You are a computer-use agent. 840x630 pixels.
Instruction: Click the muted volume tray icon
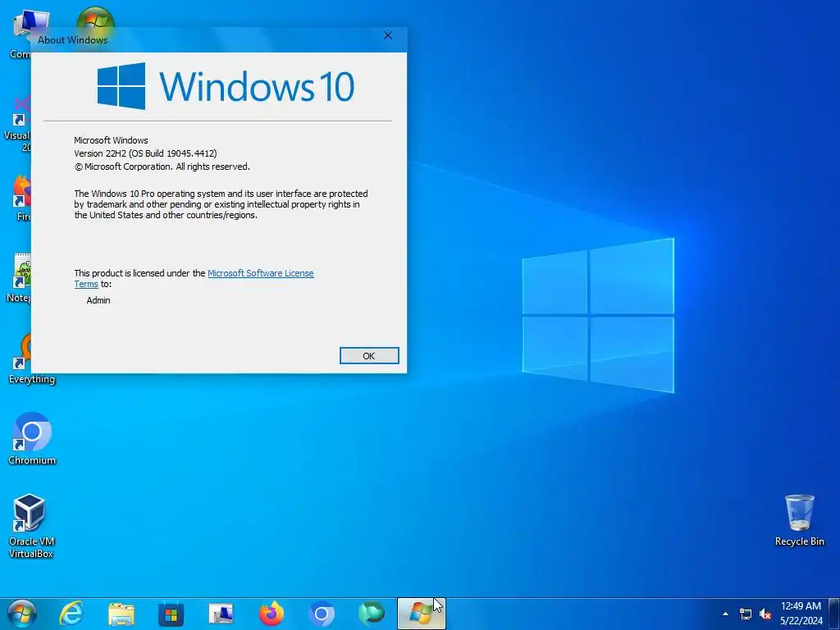point(765,614)
